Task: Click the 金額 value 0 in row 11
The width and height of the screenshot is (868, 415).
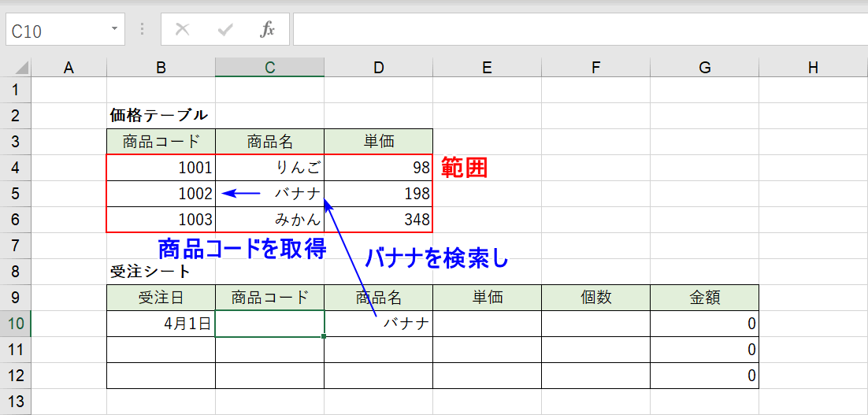Action: coord(704,349)
